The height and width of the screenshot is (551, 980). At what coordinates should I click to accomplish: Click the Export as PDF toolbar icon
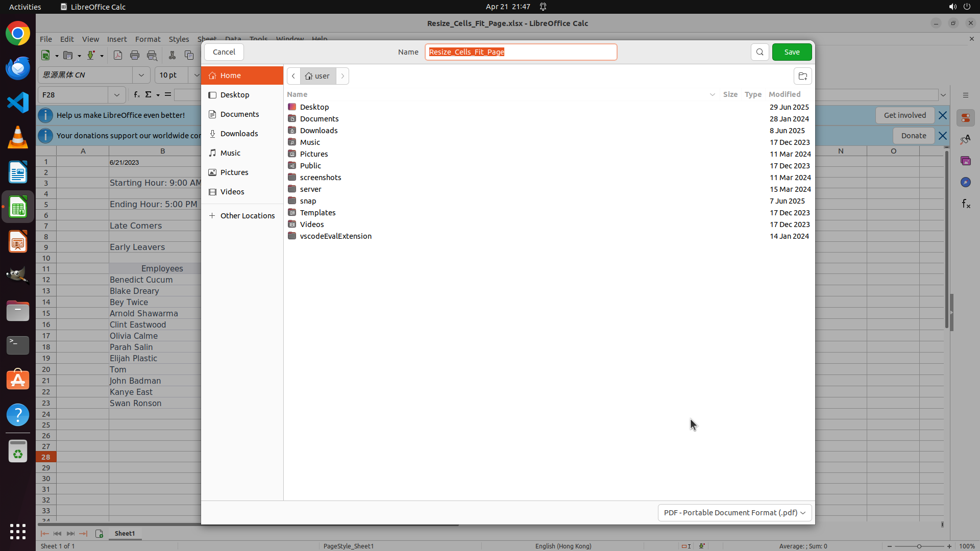click(118, 55)
